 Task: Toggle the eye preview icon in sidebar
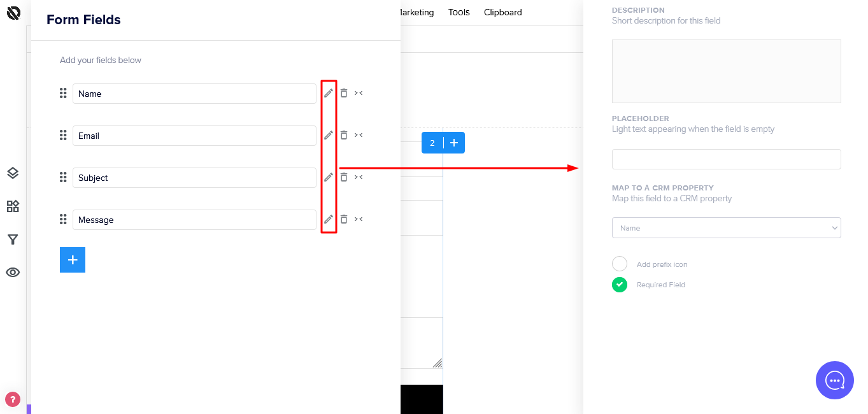click(x=13, y=273)
